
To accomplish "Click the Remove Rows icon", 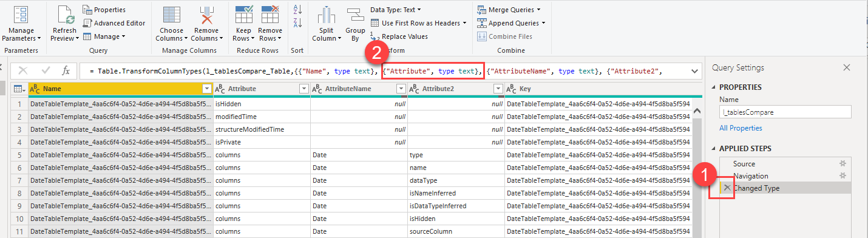I will 270,14.
